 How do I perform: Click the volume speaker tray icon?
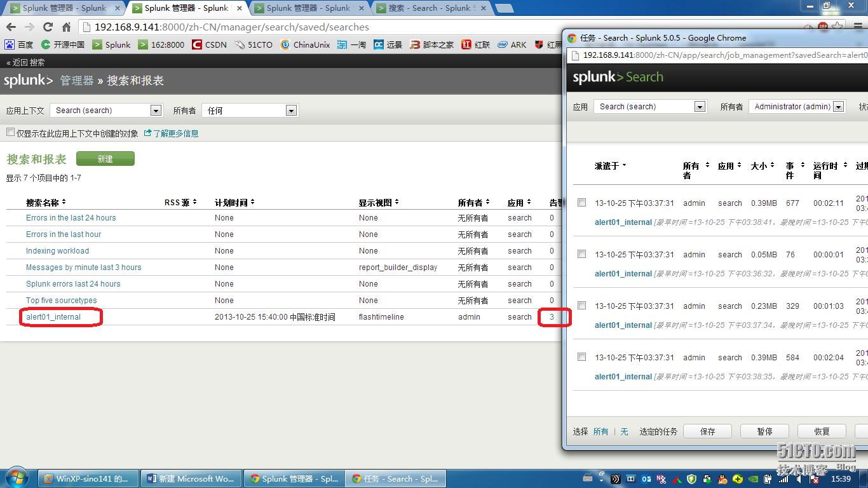(799, 479)
